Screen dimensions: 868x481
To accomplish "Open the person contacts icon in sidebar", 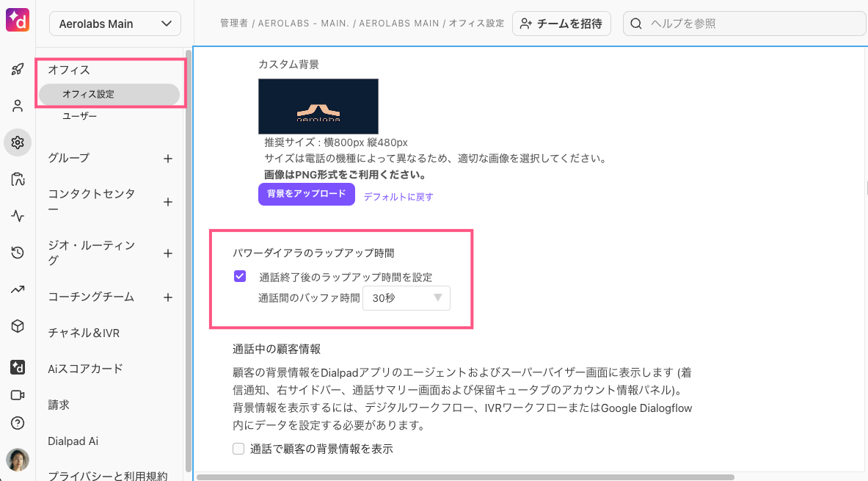I will point(18,106).
